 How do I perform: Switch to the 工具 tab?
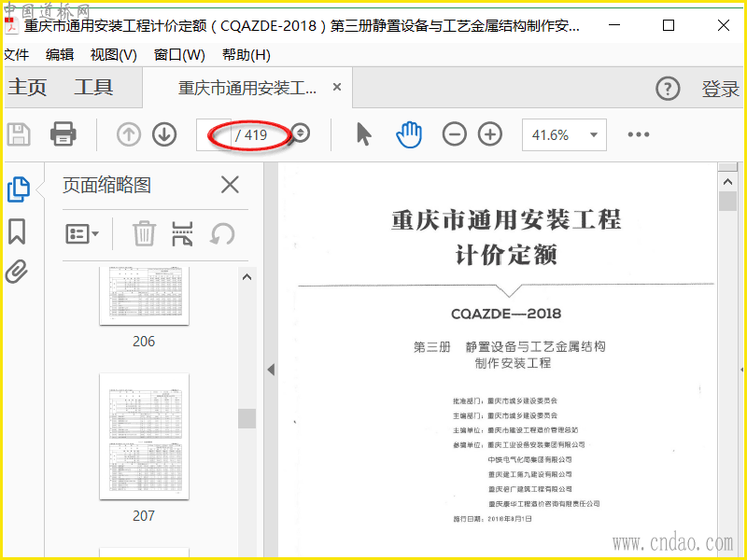93,88
